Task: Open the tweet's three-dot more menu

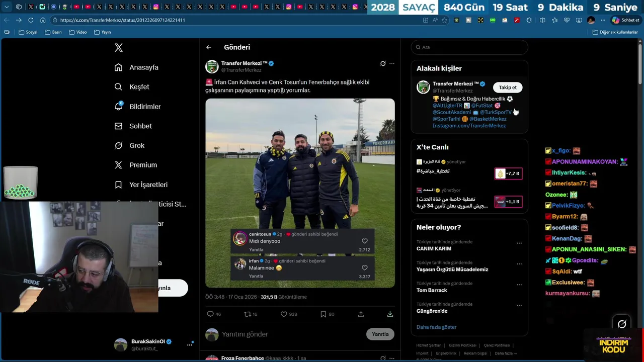Action: (x=392, y=63)
